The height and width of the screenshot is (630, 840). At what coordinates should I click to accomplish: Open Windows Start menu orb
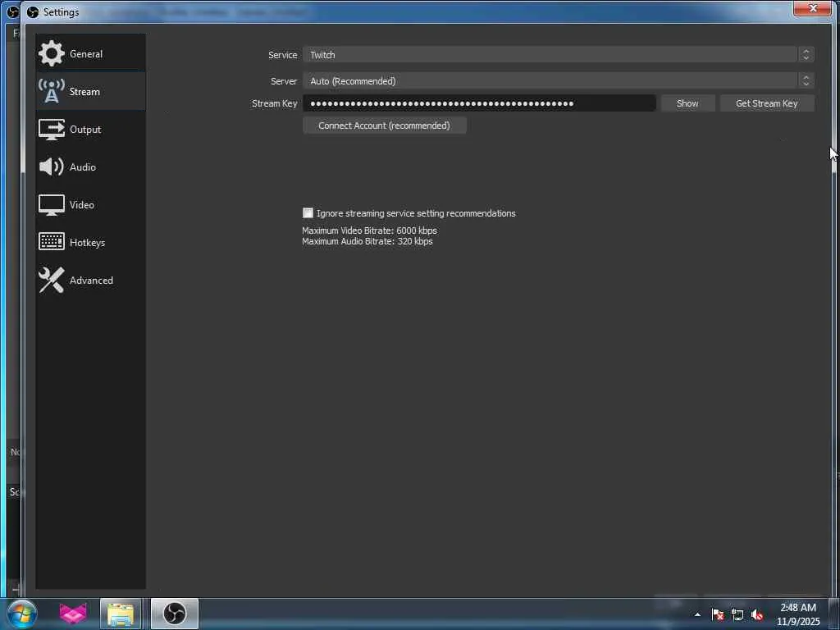[x=22, y=614]
